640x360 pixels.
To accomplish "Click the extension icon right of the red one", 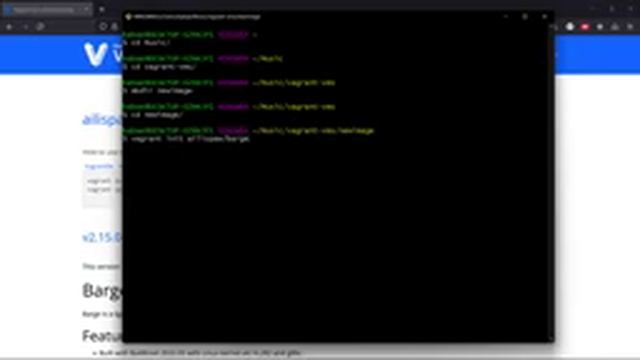I will point(600,27).
